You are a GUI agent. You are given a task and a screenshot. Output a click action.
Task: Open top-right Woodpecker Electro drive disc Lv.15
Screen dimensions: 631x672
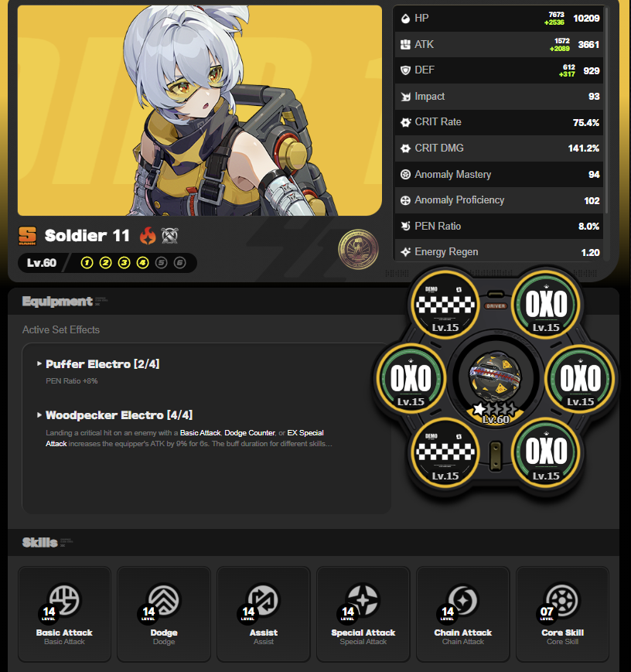pos(546,305)
